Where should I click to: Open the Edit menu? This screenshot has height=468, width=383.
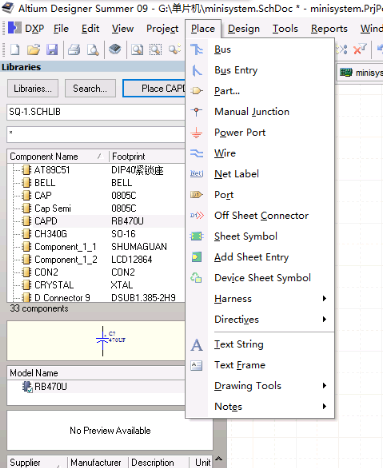pyautogui.click(x=90, y=29)
